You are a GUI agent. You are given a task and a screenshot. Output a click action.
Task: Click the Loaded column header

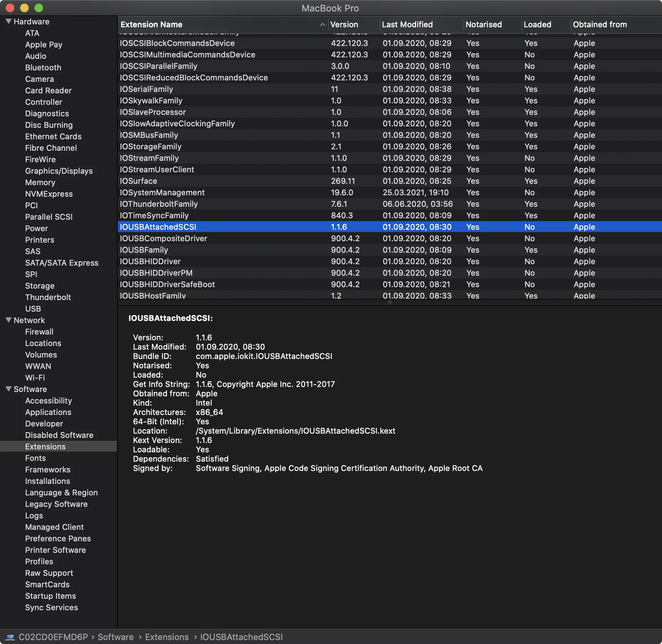click(x=537, y=24)
